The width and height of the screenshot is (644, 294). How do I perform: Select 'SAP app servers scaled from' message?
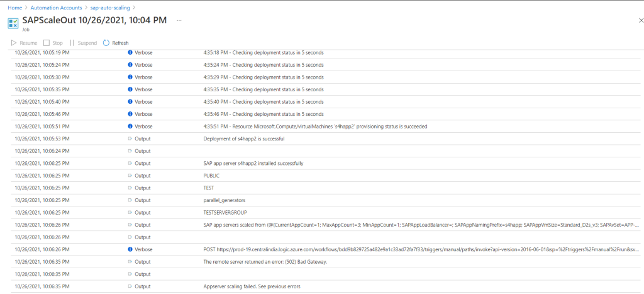point(422,225)
